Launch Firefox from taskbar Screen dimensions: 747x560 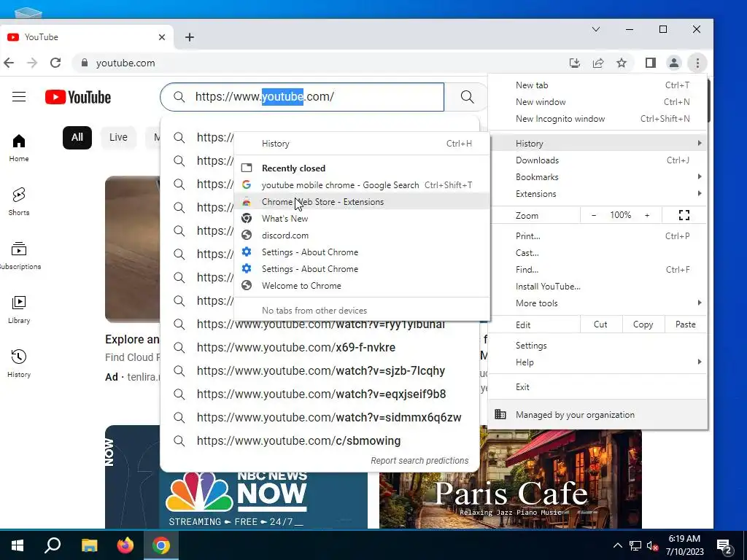click(x=125, y=545)
